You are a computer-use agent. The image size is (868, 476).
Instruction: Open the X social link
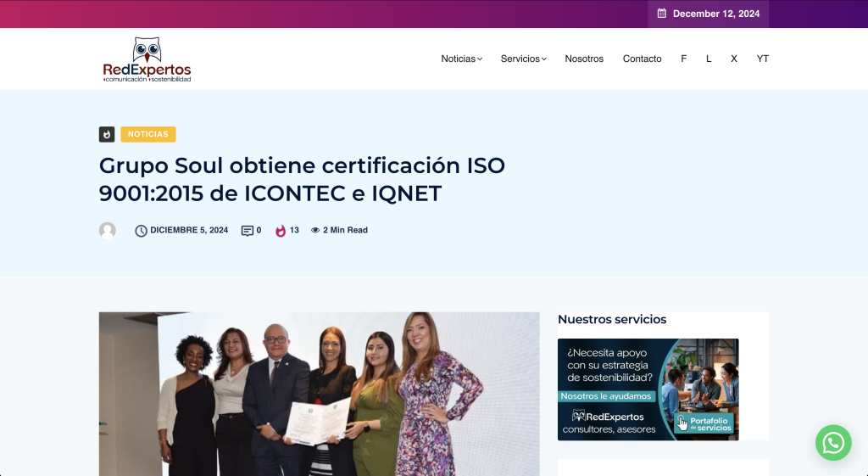coord(734,59)
